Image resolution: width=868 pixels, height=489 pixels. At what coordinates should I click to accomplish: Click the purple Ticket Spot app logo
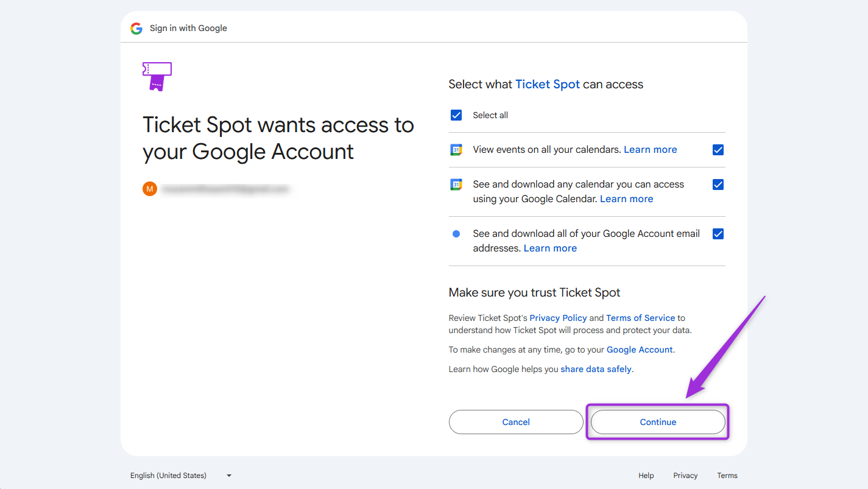pos(157,76)
